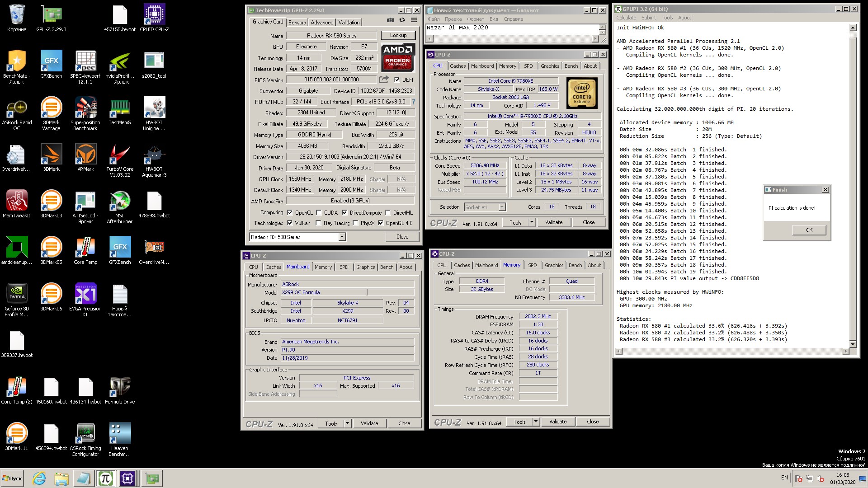The height and width of the screenshot is (488, 868).
Task: Open Caches tab in top CPU-Z window
Action: coord(458,66)
